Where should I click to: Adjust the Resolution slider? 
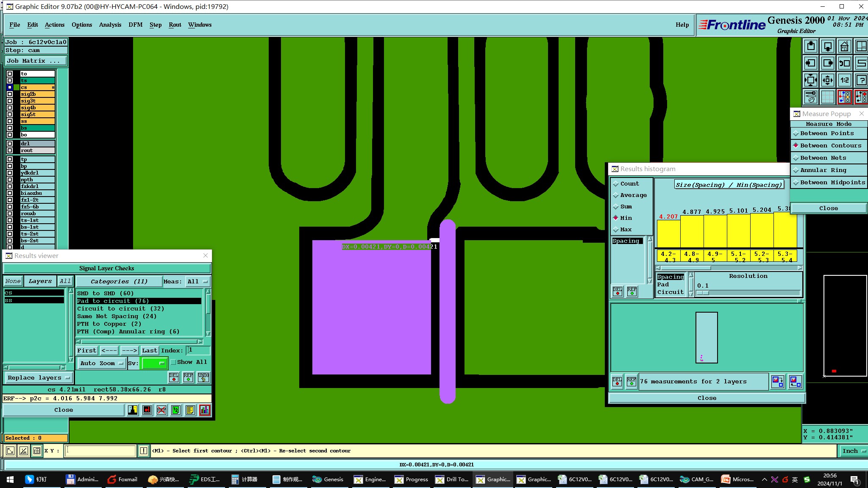(704, 293)
